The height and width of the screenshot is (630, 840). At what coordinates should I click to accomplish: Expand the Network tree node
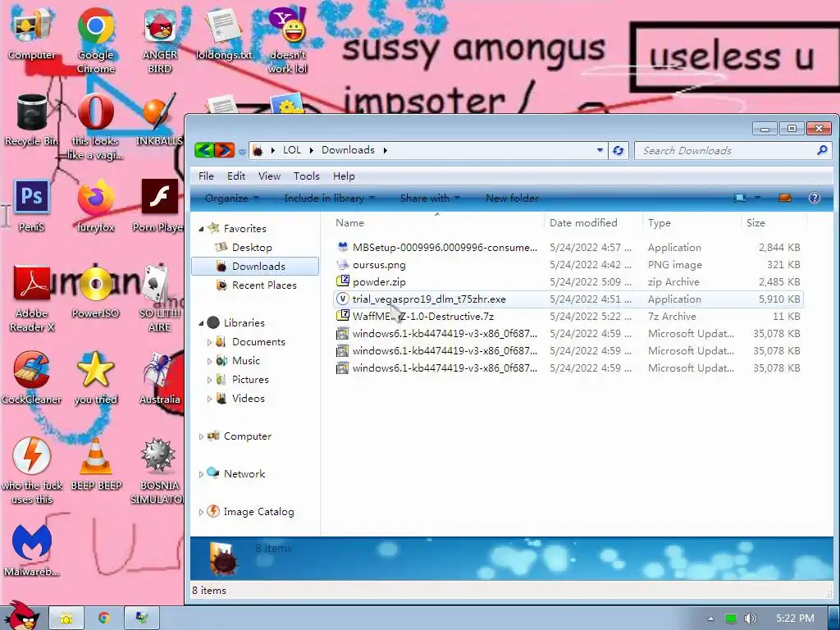[x=201, y=474]
